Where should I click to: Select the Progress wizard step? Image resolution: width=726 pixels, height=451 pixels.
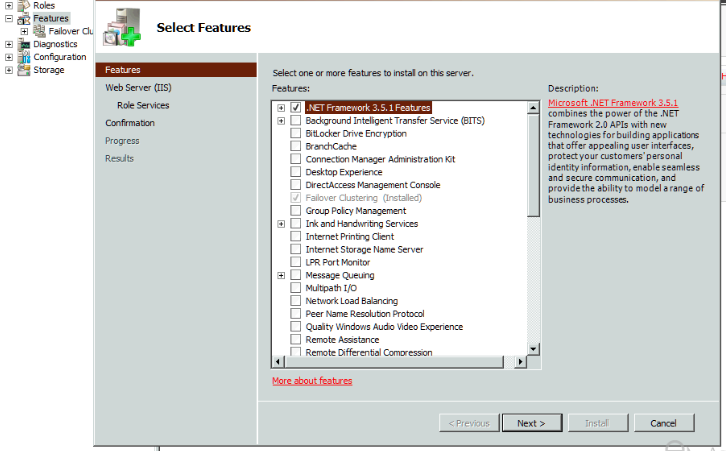(122, 141)
